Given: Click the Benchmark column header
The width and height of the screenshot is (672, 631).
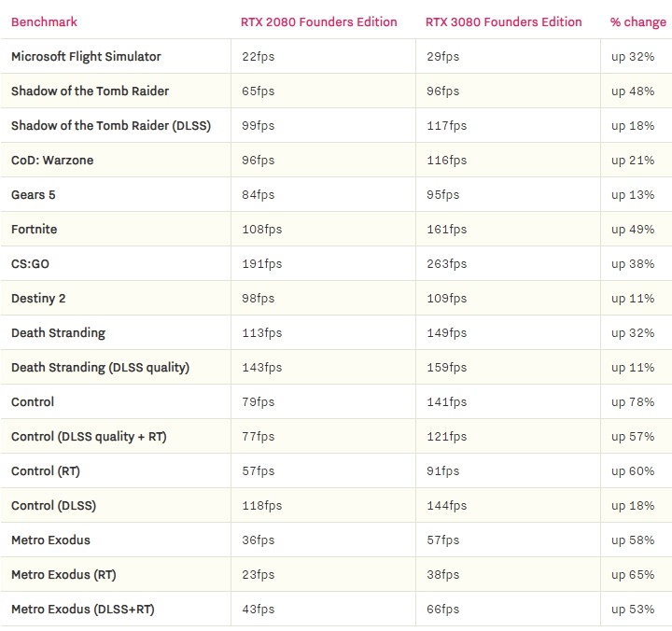Looking at the screenshot, I should (x=44, y=21).
